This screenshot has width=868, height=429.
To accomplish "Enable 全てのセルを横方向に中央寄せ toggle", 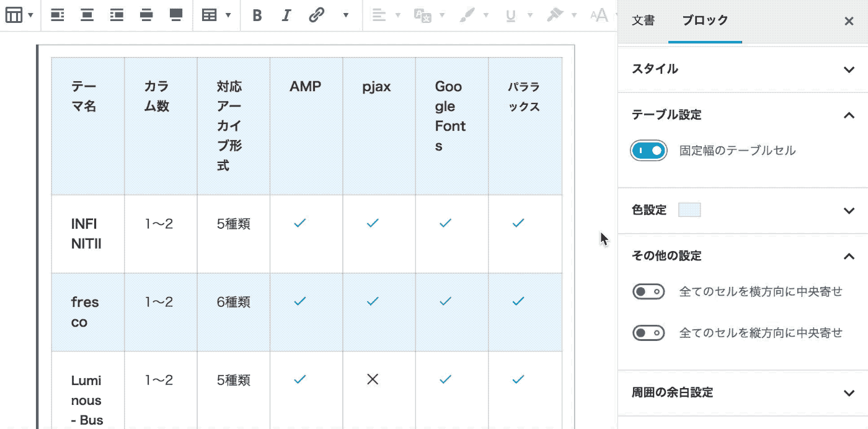I will (649, 292).
